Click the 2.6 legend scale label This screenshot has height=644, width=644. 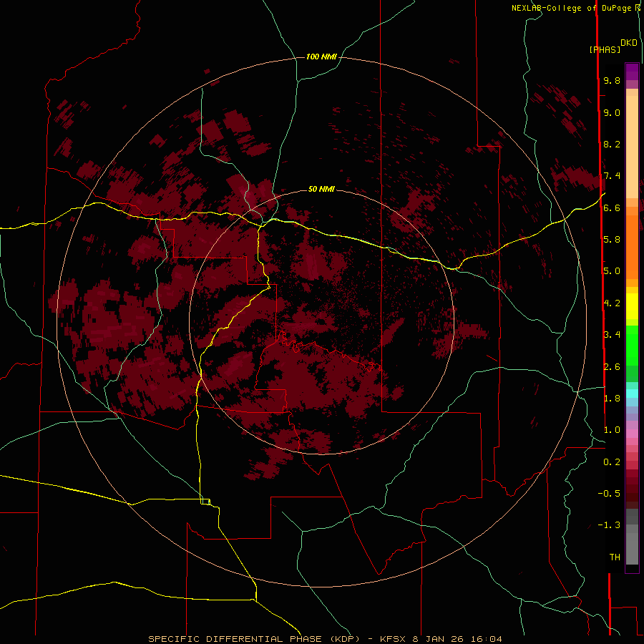pos(612,367)
